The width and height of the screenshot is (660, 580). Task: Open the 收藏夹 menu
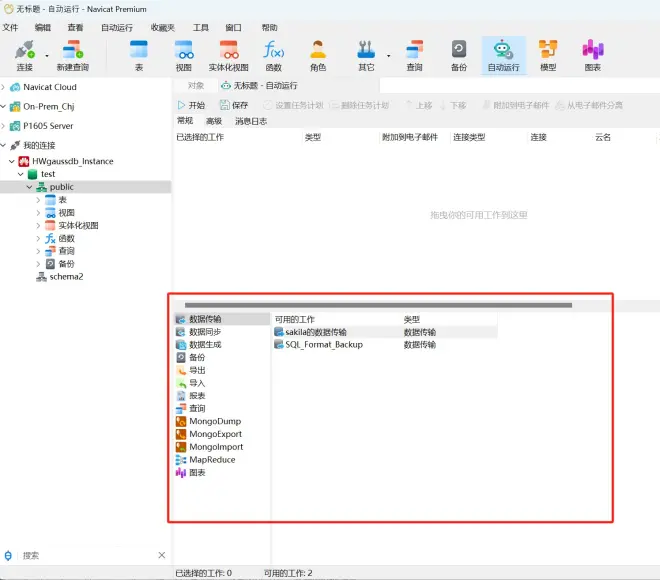162,28
